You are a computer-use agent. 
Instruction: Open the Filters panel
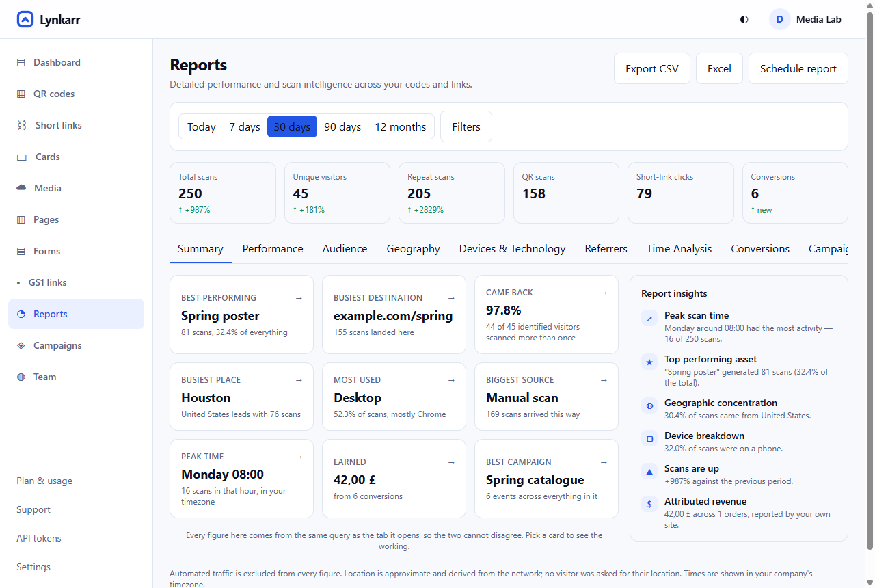pyautogui.click(x=466, y=126)
